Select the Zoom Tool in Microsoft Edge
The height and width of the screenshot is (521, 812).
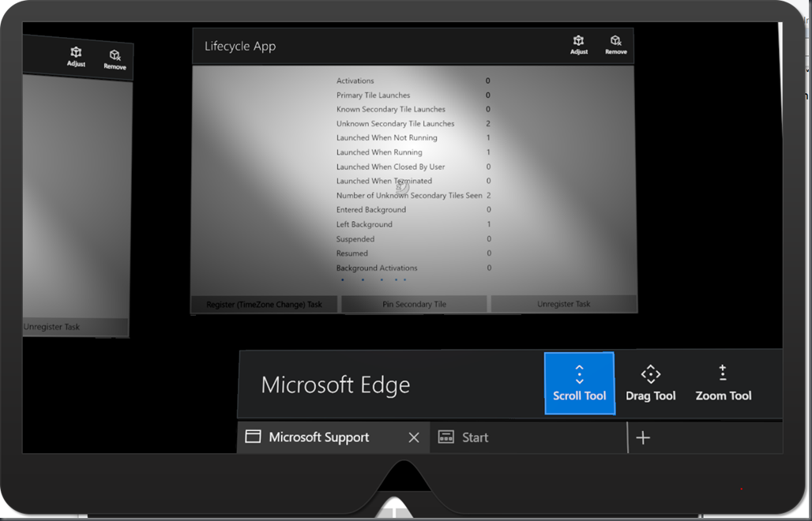724,384
